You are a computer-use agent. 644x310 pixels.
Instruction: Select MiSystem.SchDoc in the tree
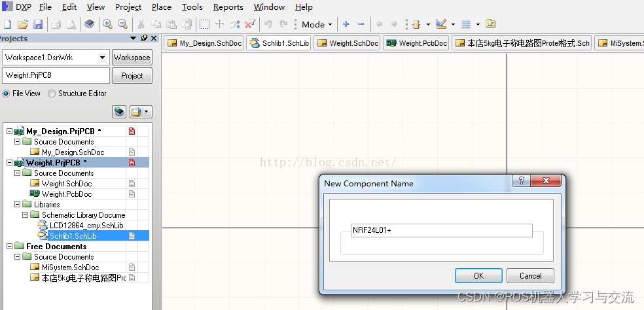[x=70, y=267]
